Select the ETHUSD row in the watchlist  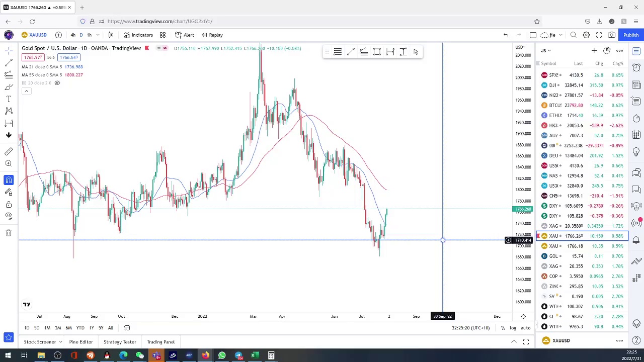(x=583, y=115)
